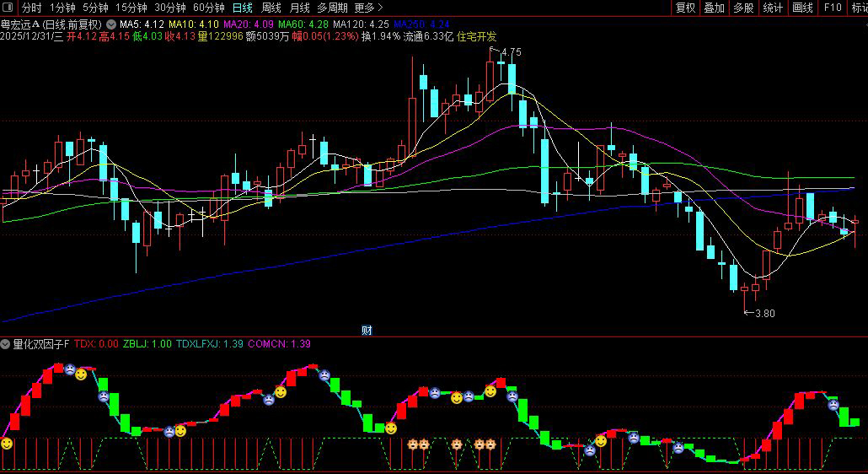Click the TDX: 0.00 indicator value
Screen dimensions: 868x474
[x=96, y=344]
